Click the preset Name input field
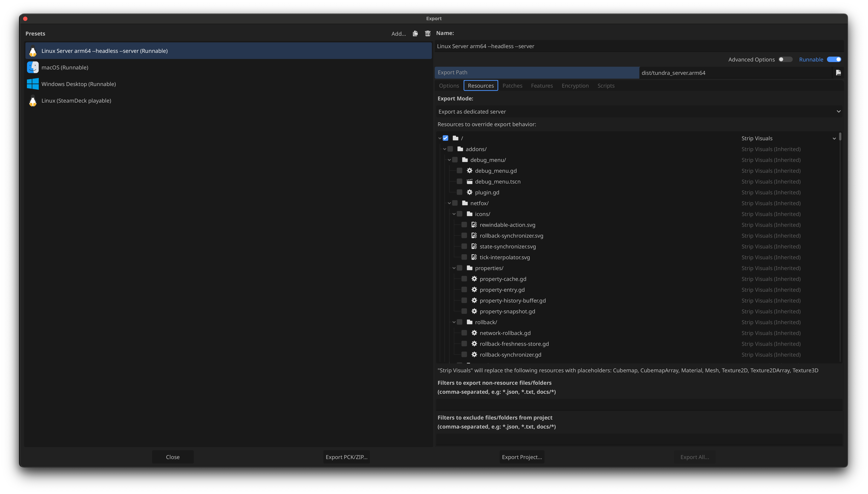The image size is (868, 494). click(639, 46)
